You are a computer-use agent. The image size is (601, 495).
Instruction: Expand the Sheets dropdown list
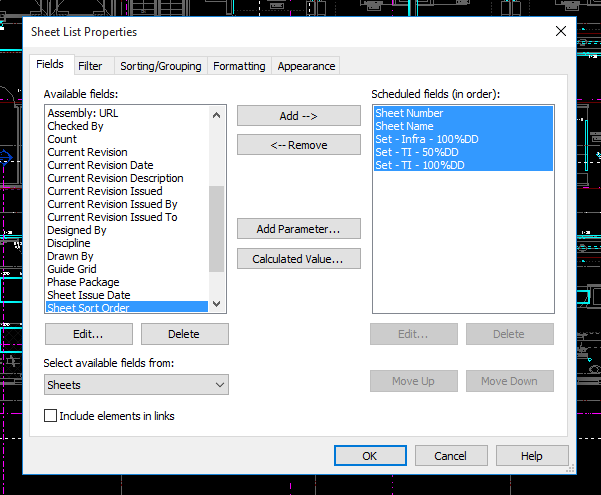pos(136,385)
